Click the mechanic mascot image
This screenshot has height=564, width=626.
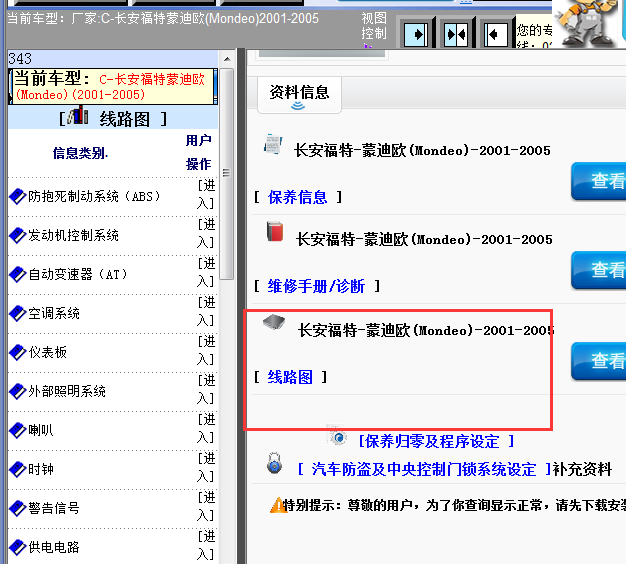pos(585,23)
